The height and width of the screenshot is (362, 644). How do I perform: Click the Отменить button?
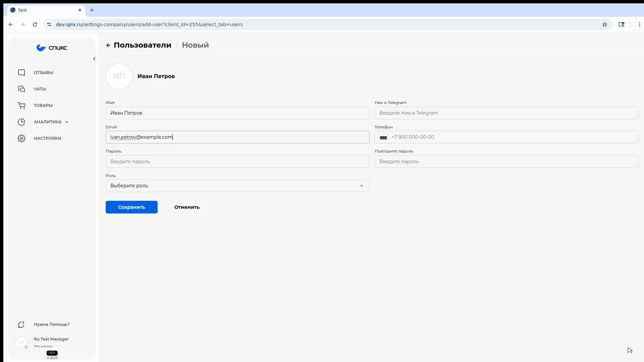[187, 207]
